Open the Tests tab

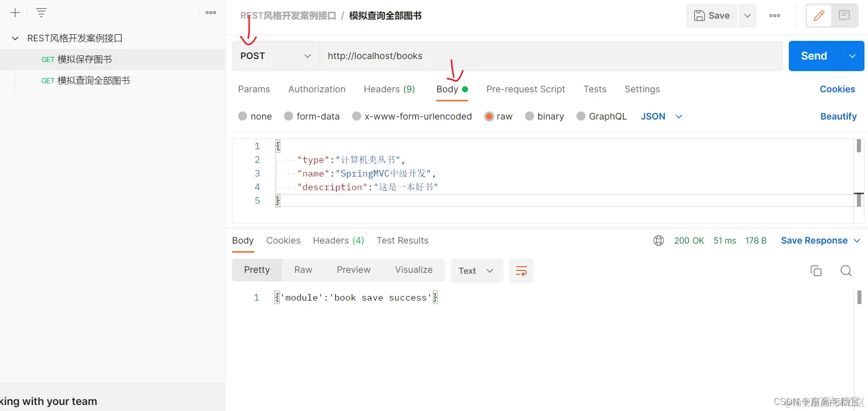pyautogui.click(x=595, y=89)
